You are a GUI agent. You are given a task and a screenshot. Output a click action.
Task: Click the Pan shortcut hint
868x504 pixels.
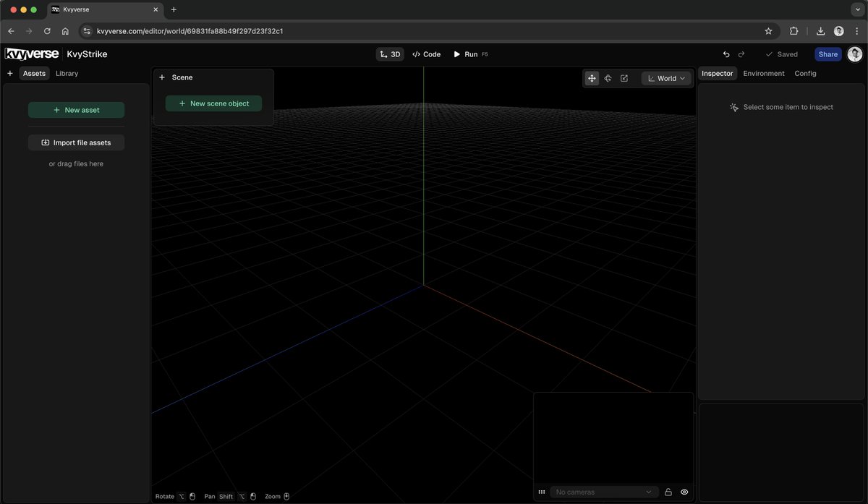coord(230,496)
